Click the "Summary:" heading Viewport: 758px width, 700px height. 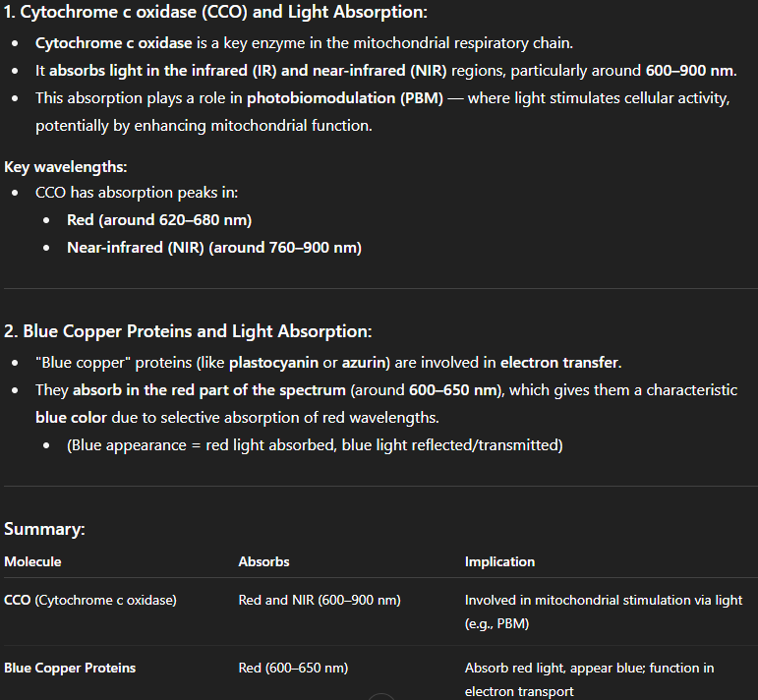[x=44, y=529]
